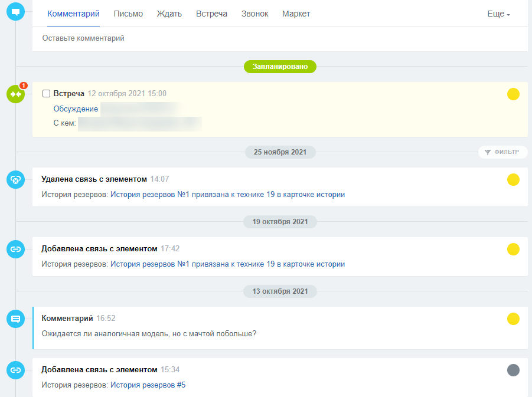Switch to the Письмо tab
This screenshot has height=397, width=532.
point(128,14)
